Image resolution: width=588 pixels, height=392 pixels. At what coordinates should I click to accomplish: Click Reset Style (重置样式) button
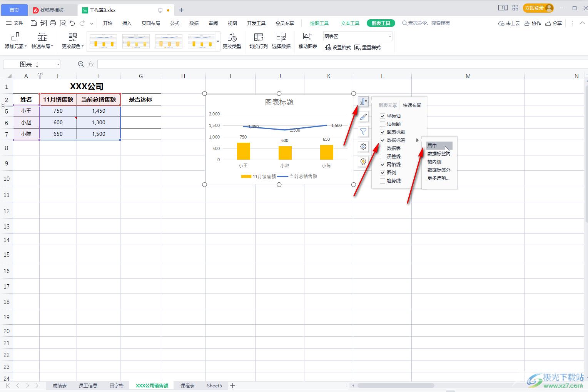[x=367, y=47]
